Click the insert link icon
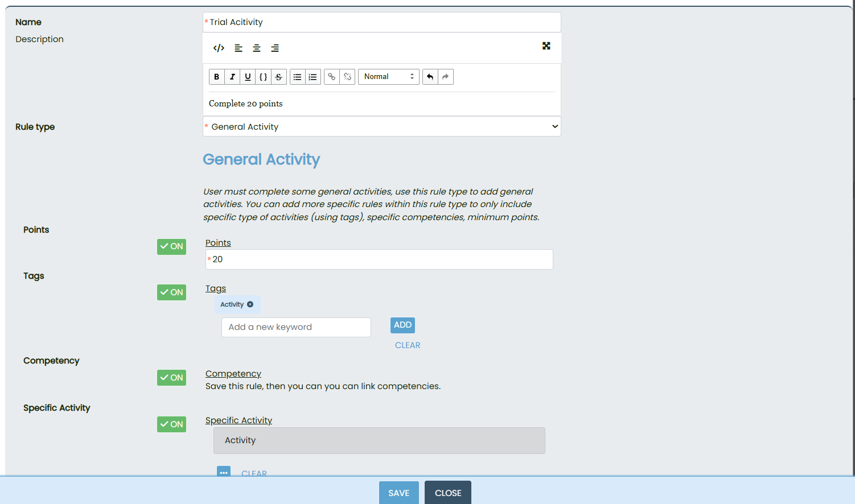The height and width of the screenshot is (504, 855). 332,77
